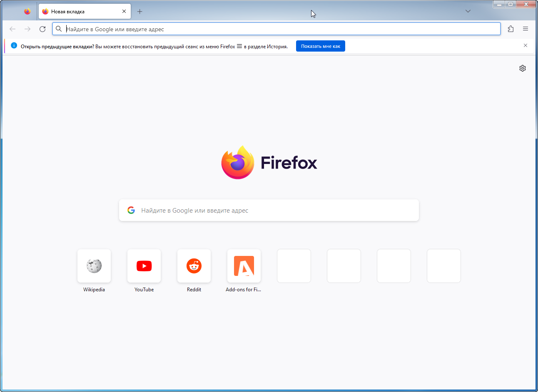This screenshot has width=538, height=392.
Task: Click the Показать мне как button
Action: (x=320, y=46)
